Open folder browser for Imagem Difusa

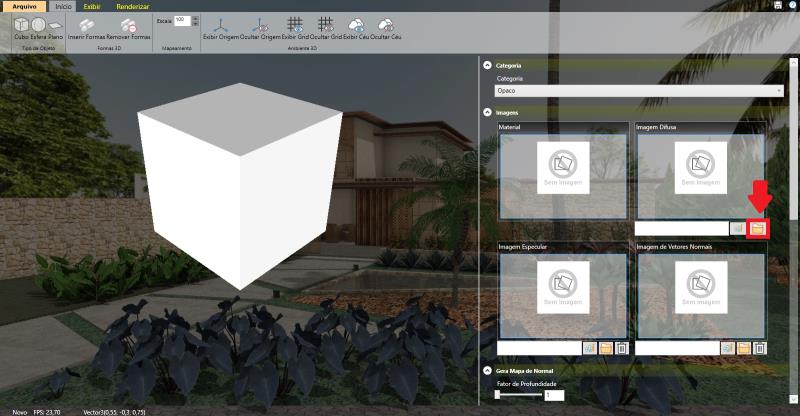pos(758,229)
